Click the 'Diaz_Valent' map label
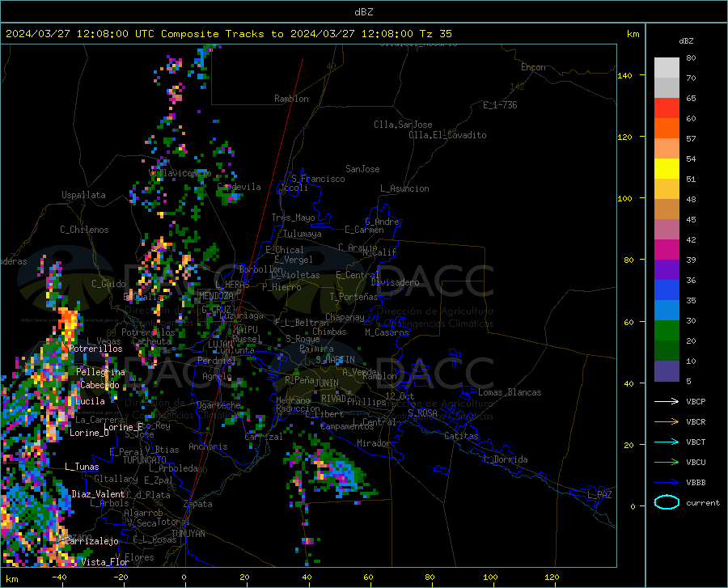Image resolution: width=728 pixels, height=588 pixels. [x=98, y=494]
